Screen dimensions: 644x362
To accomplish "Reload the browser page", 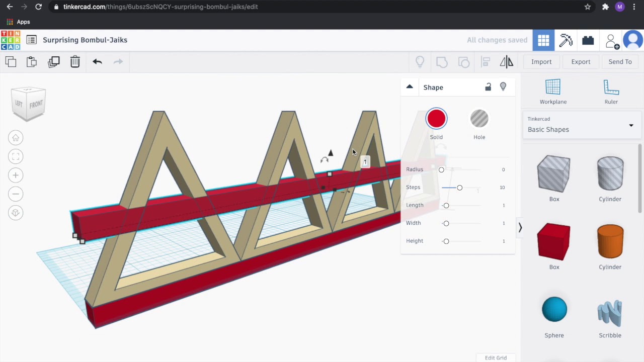I will pyautogui.click(x=38, y=7).
